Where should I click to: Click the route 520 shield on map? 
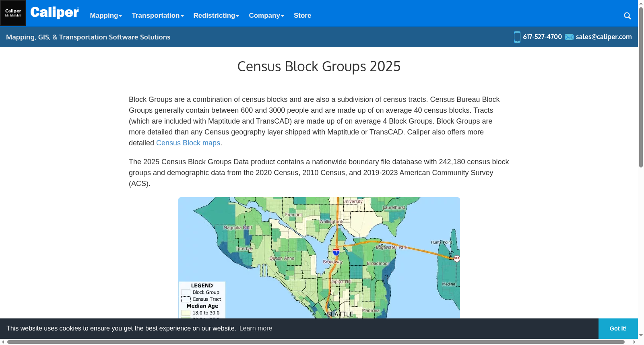456,258
